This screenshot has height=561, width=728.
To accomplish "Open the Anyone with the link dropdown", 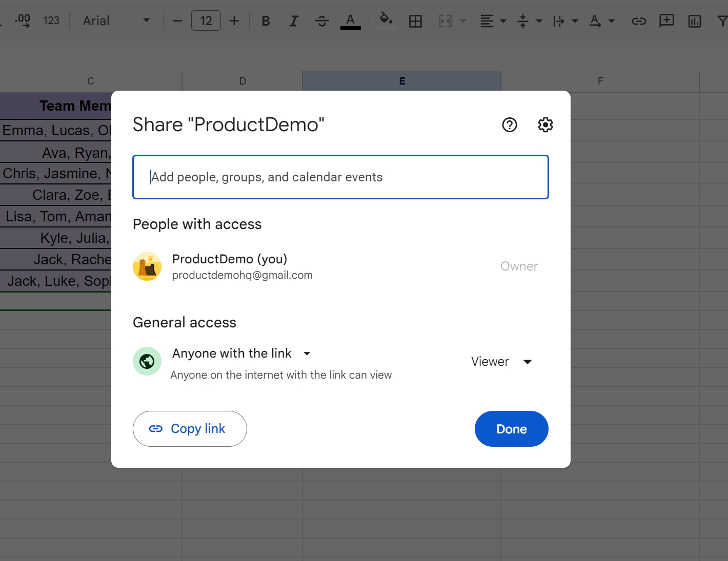I will pyautogui.click(x=241, y=354).
